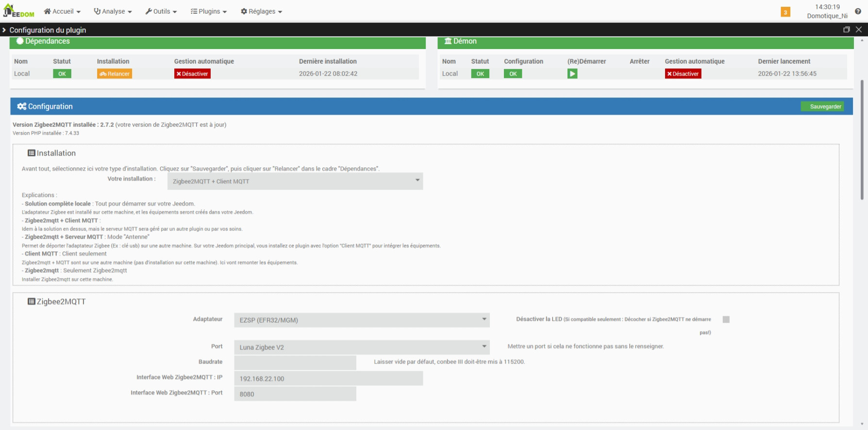The width and height of the screenshot is (868, 430).
Task: Click the Configuration du plugin title
Action: 48,30
